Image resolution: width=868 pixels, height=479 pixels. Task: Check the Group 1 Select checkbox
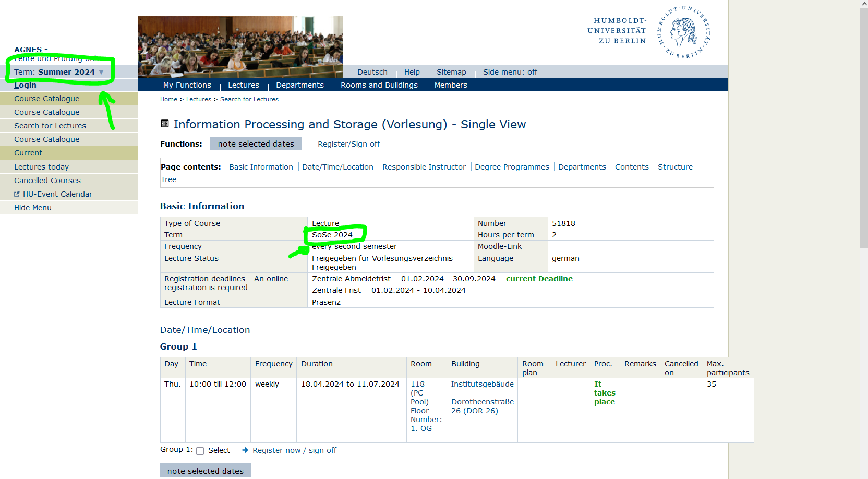[x=200, y=451]
